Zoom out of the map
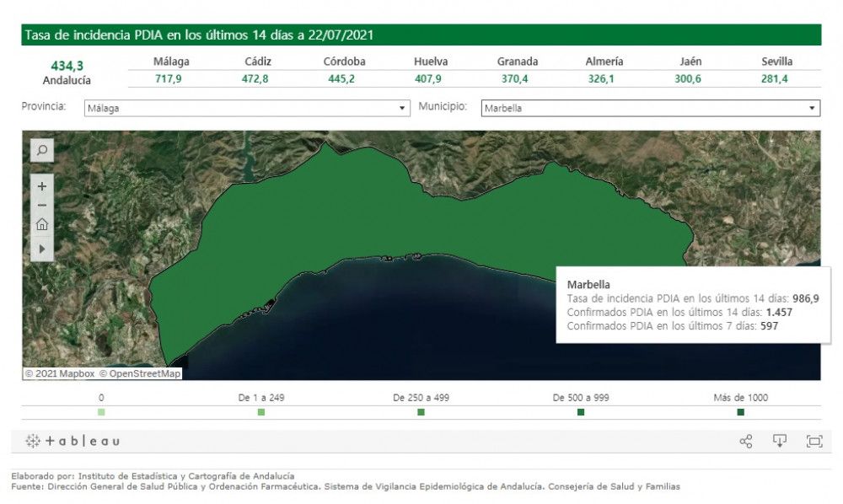Screen dimensions: 843x504 [x=42, y=206]
